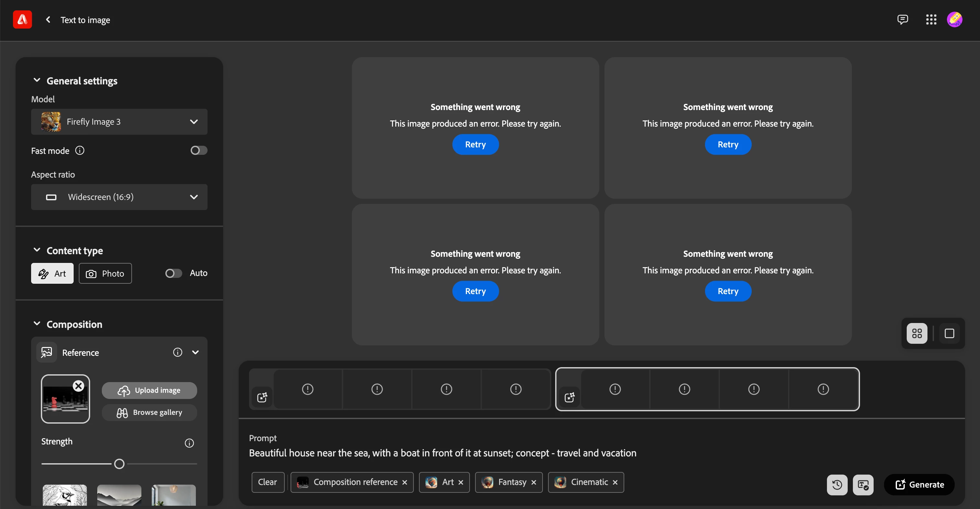Open the apps grid icon
The width and height of the screenshot is (980, 509).
pos(931,19)
